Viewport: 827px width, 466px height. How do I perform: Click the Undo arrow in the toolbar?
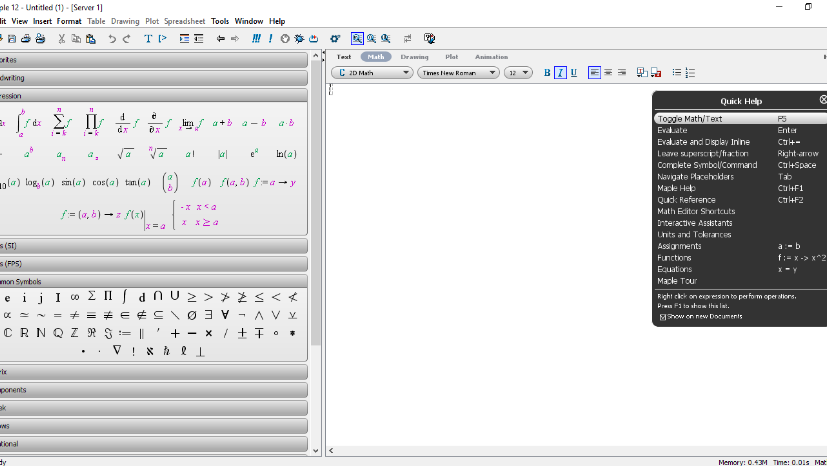[x=112, y=39]
